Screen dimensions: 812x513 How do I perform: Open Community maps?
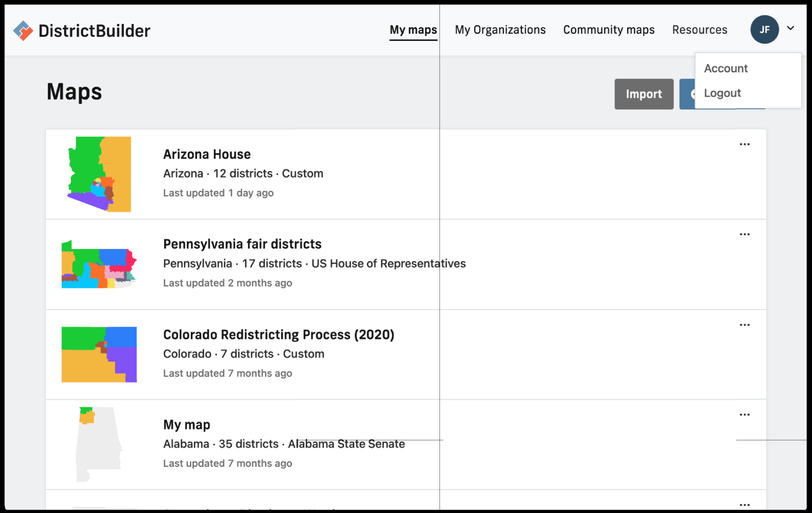pyautogui.click(x=609, y=30)
